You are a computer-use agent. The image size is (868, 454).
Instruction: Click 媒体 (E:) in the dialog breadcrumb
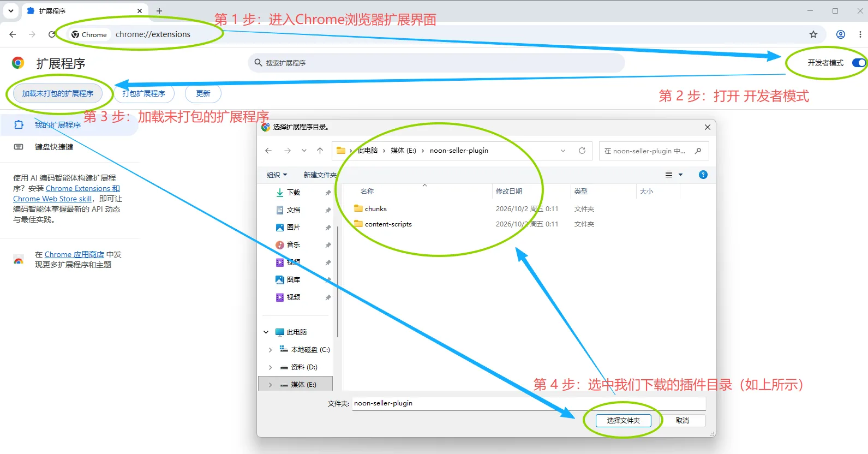403,151
